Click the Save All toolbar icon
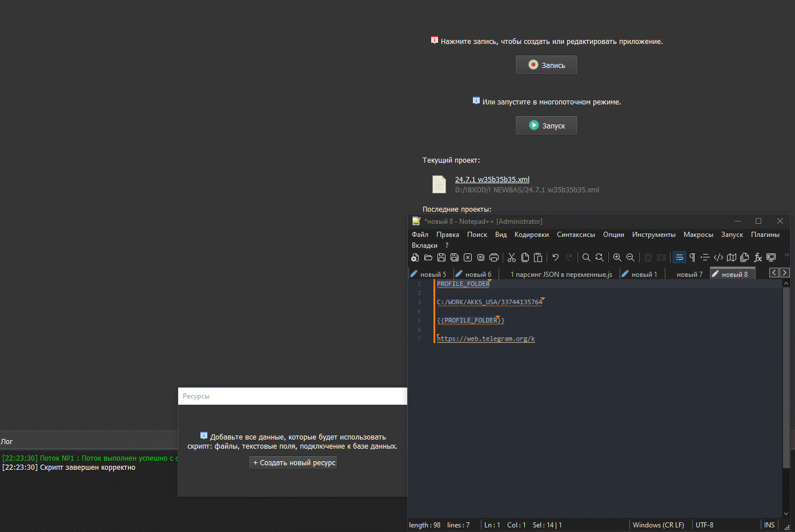 (x=455, y=257)
